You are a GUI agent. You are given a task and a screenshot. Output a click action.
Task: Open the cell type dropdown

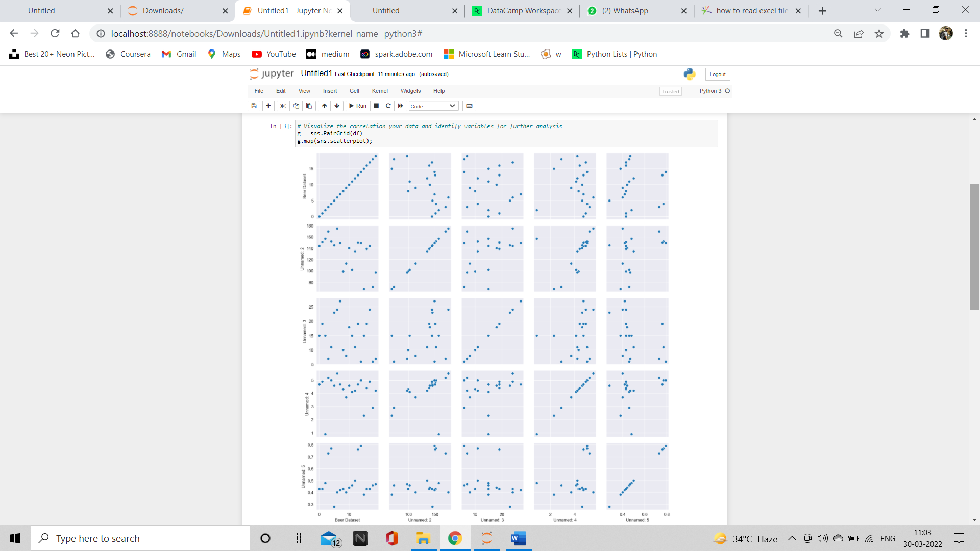(432, 106)
